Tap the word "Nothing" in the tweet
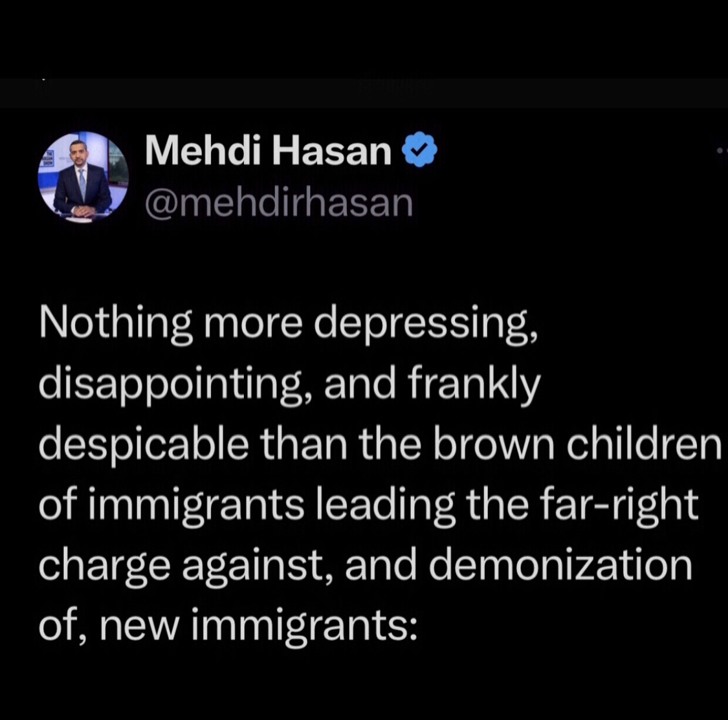 click(x=115, y=323)
